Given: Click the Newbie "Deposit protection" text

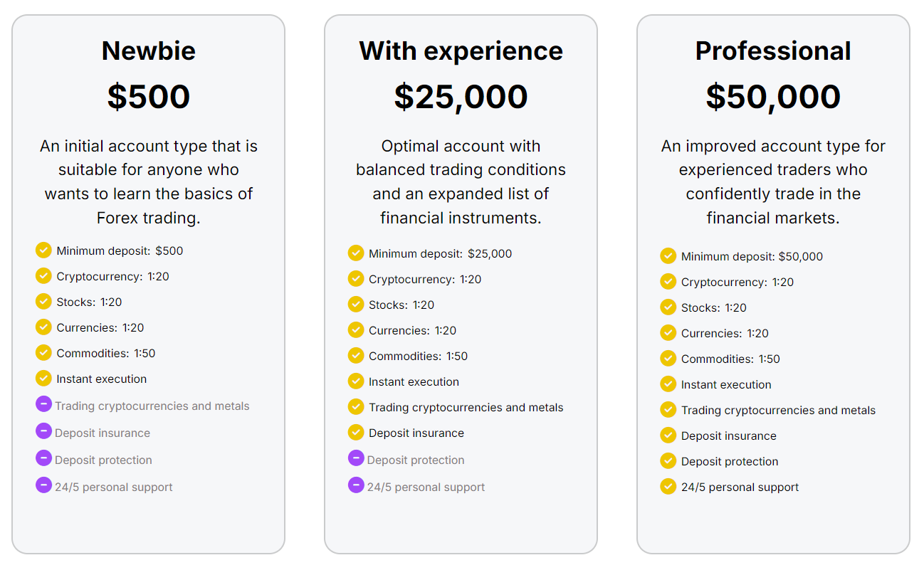Looking at the screenshot, I should coord(103,460).
